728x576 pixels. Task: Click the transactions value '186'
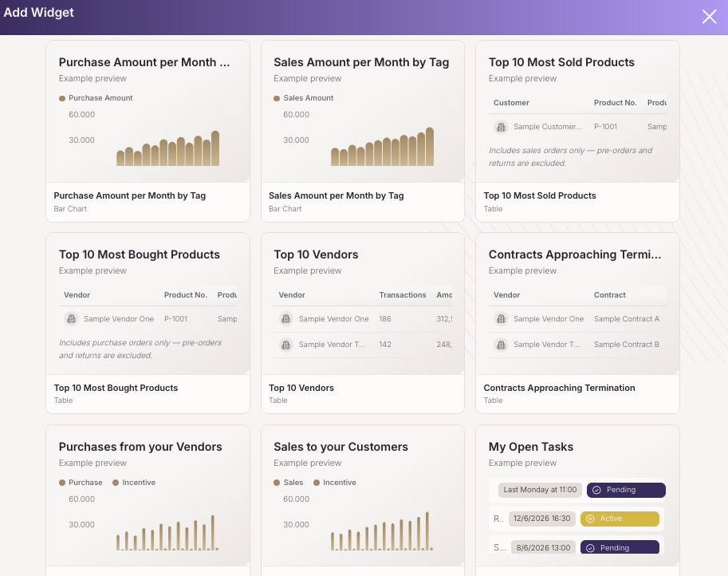coord(385,319)
